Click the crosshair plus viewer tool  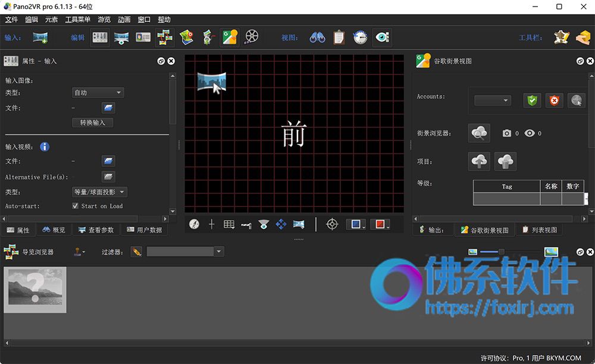coord(212,224)
